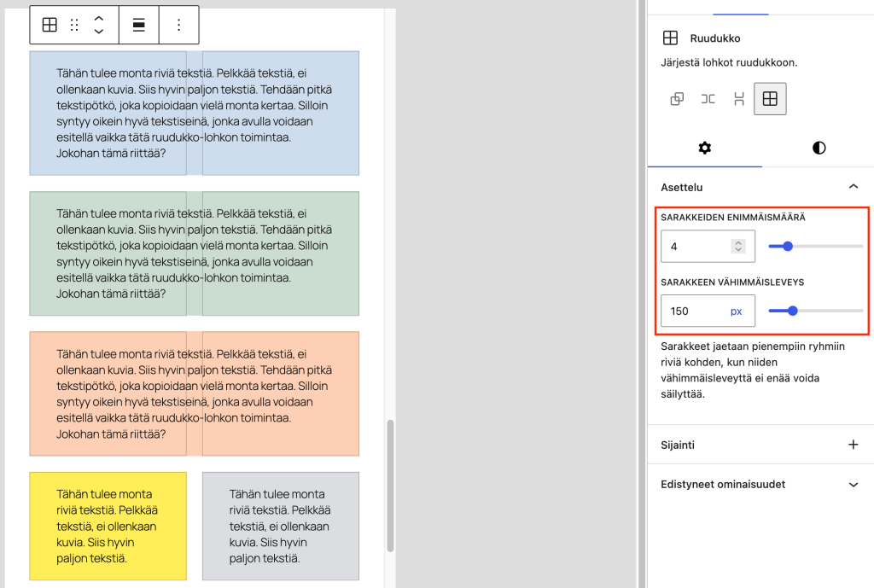Click the Ruudukko block icon in sidebar

point(670,38)
